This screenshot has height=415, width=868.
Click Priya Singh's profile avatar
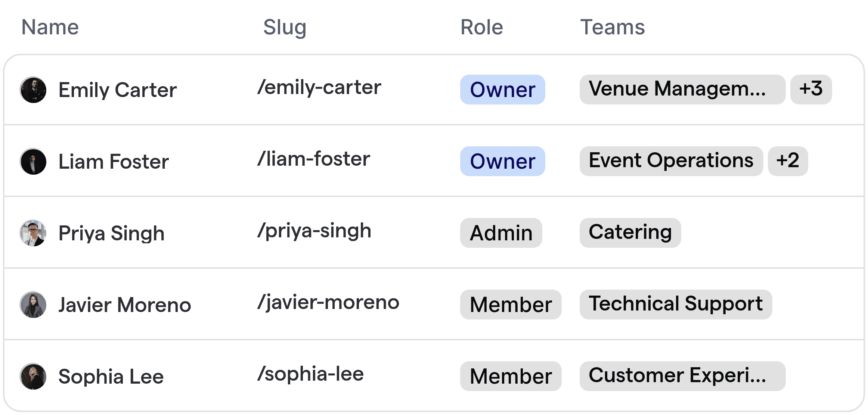(33, 233)
